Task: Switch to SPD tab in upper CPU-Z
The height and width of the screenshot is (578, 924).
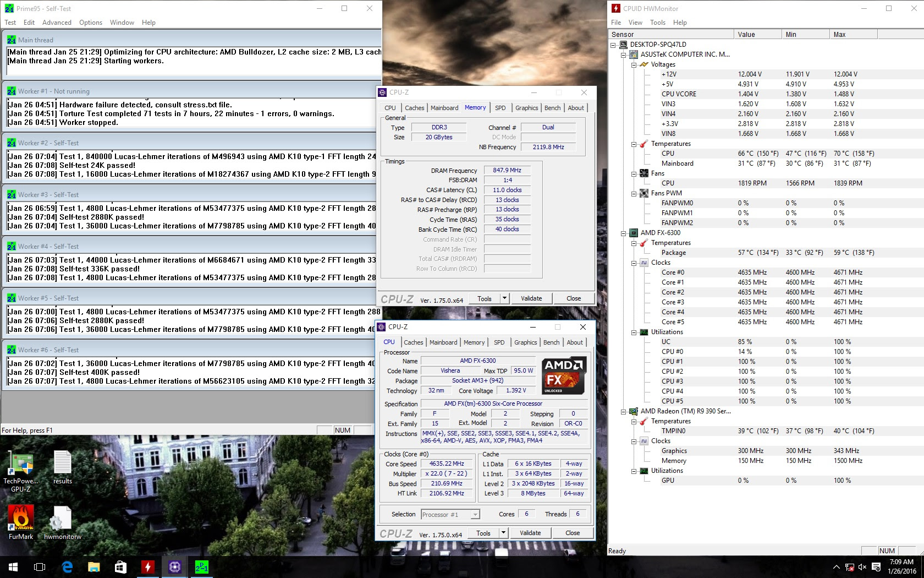Action: pos(500,108)
